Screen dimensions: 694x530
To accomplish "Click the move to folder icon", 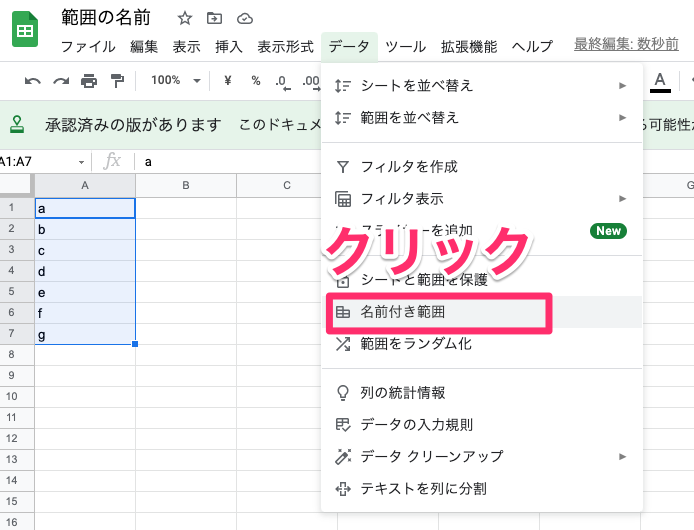I will [214, 19].
